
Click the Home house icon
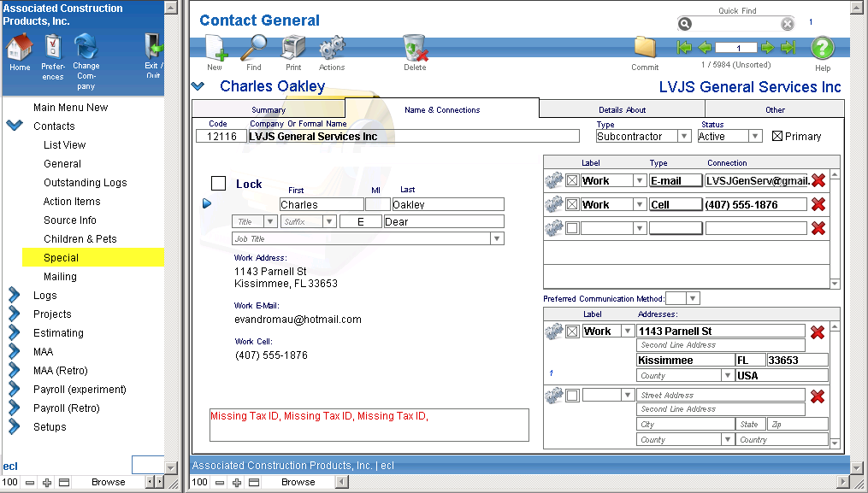click(x=20, y=48)
